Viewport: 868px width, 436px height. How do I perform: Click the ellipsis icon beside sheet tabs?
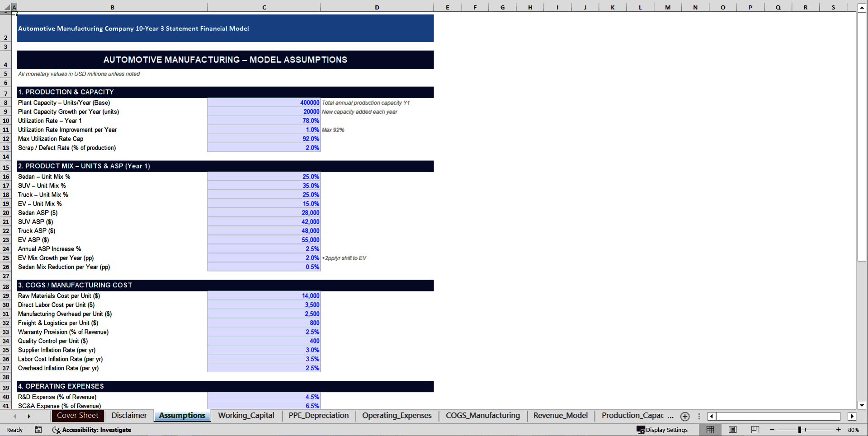699,416
